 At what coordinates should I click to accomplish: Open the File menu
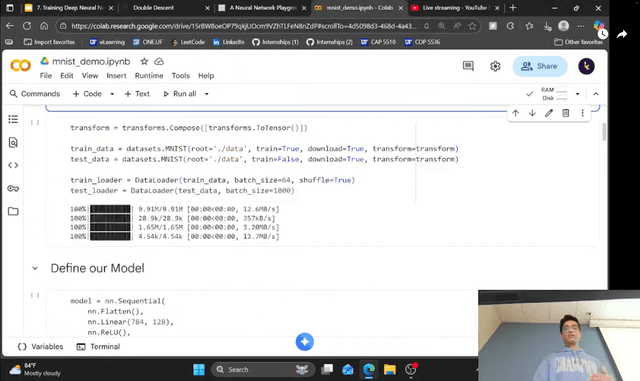click(46, 76)
